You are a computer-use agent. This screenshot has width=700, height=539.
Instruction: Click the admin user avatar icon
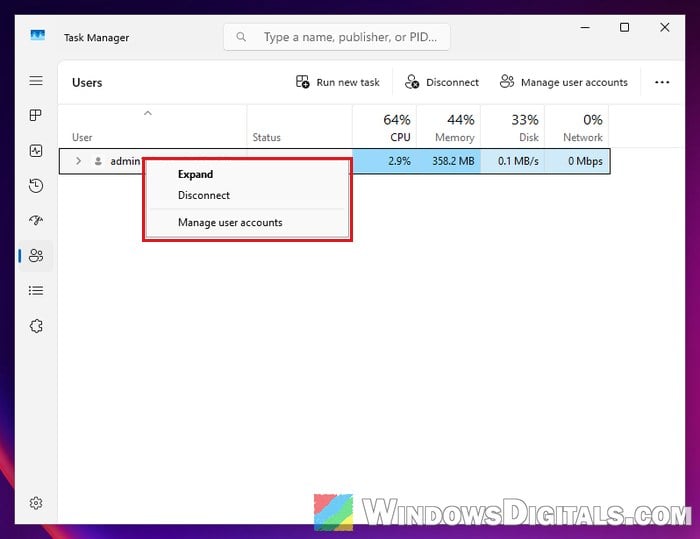pyautogui.click(x=98, y=161)
